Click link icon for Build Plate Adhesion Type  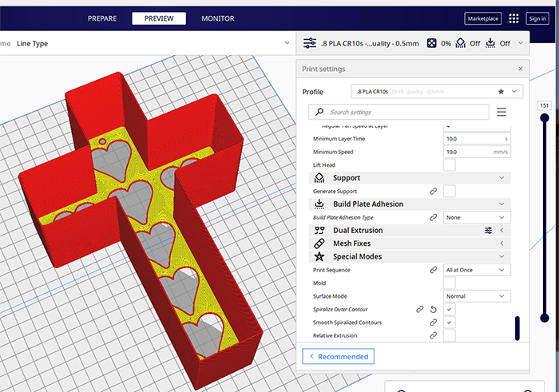433,217
